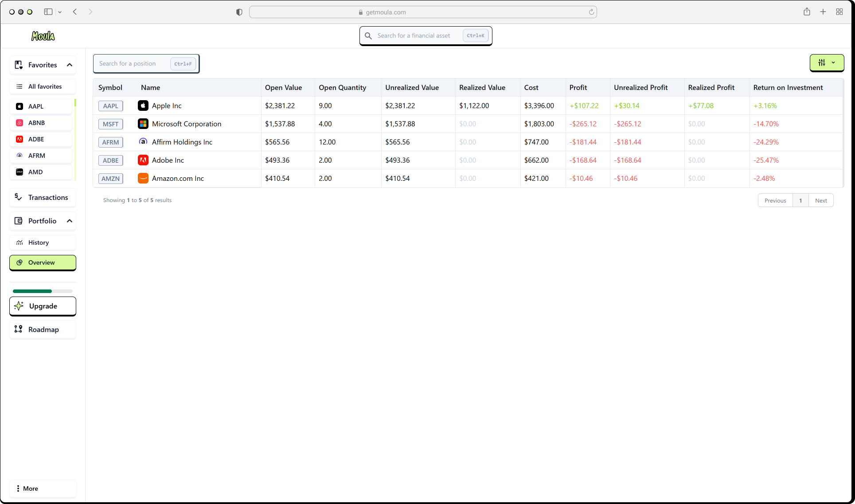Click the asset search magnifier icon
The image size is (855, 504).
pyautogui.click(x=368, y=35)
